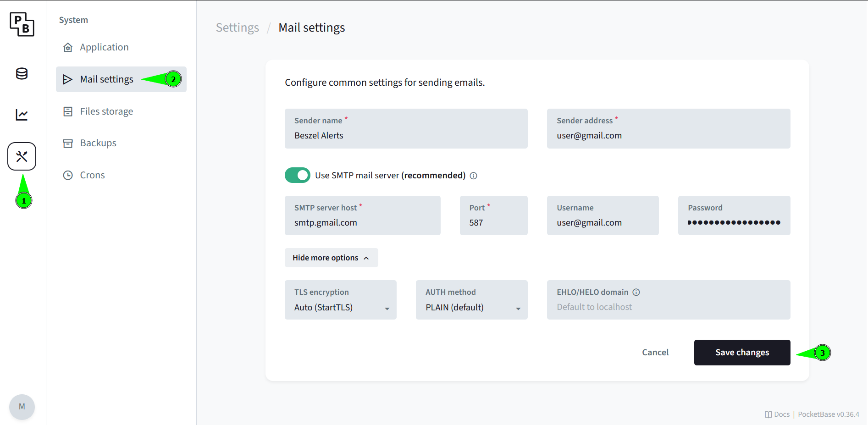Viewport: 868px width, 425px height.
Task: Click info icon beside EHLO/HELO domain
Action: point(636,292)
